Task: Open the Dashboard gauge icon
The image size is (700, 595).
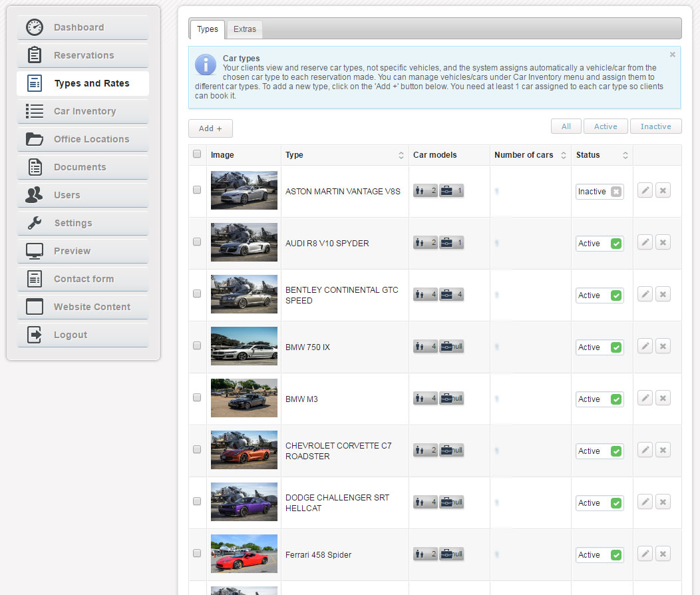Action: point(35,27)
